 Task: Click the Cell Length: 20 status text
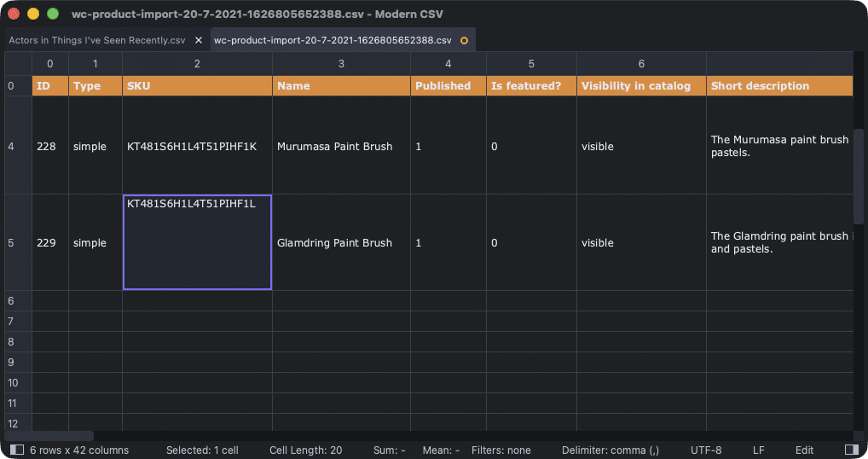point(305,450)
